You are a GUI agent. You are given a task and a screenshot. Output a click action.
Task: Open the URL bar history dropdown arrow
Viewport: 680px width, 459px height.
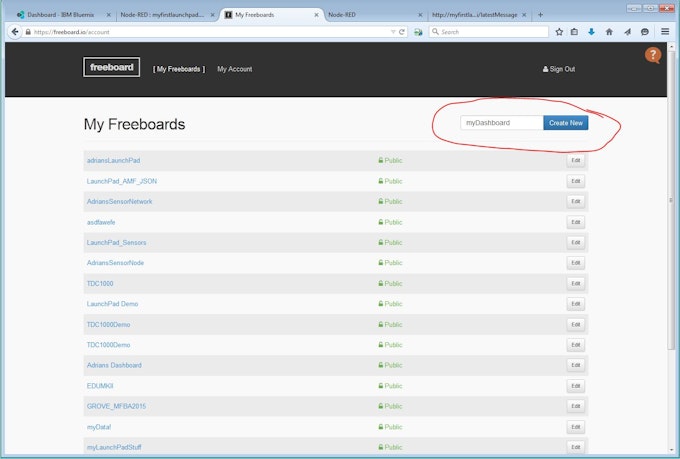(x=392, y=32)
